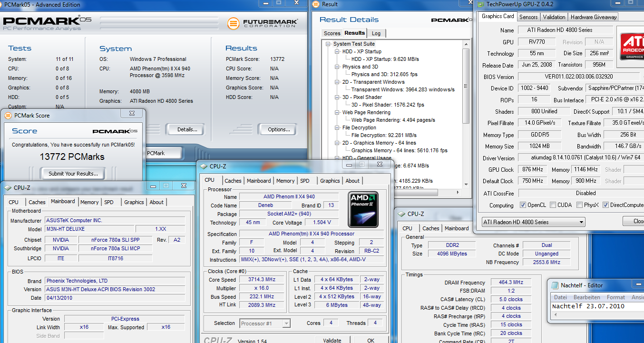
Task: Click the Futuremark Corporation logo
Action: pyautogui.click(x=263, y=23)
